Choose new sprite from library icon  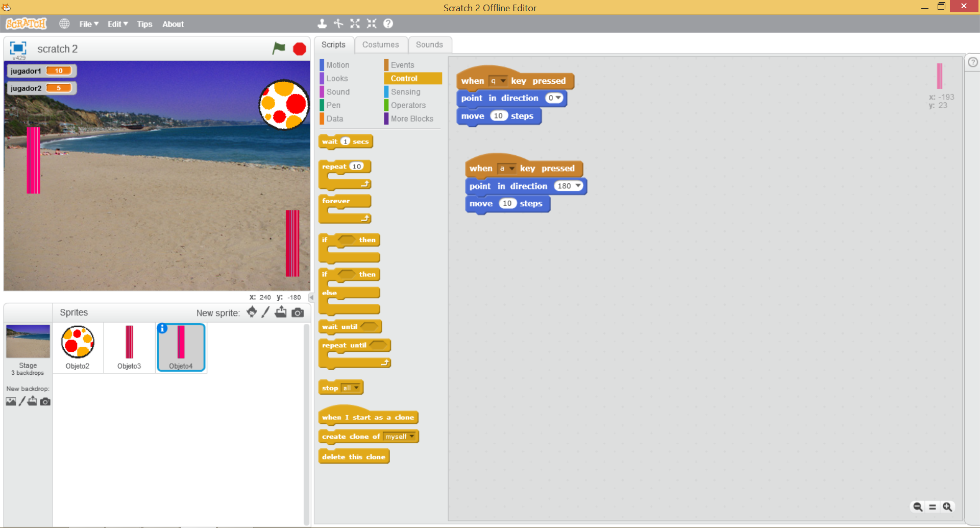(x=252, y=313)
